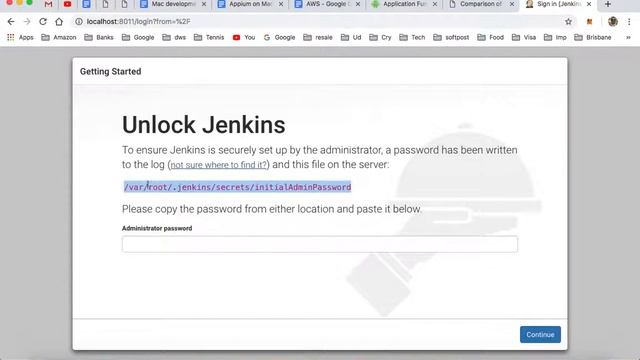640x360 pixels.
Task: Click the Unlock Jenkins heading
Action: pos(204,124)
